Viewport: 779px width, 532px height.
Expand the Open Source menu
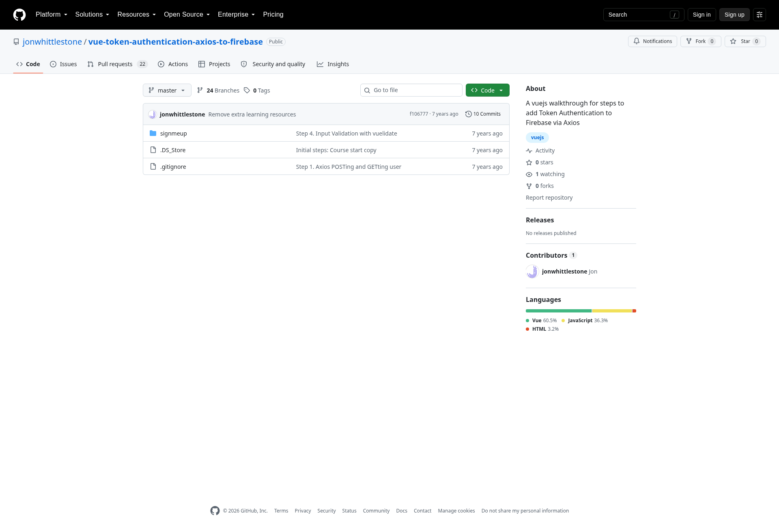pos(187,15)
